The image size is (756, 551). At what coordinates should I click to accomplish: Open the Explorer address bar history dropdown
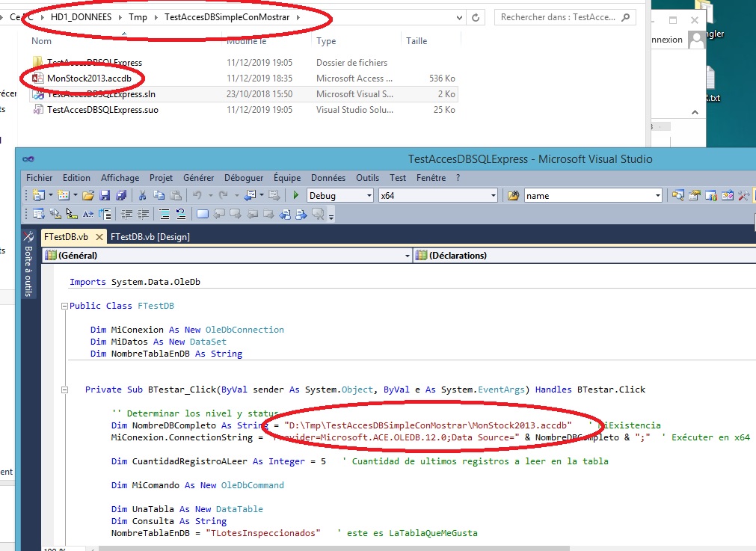point(459,17)
